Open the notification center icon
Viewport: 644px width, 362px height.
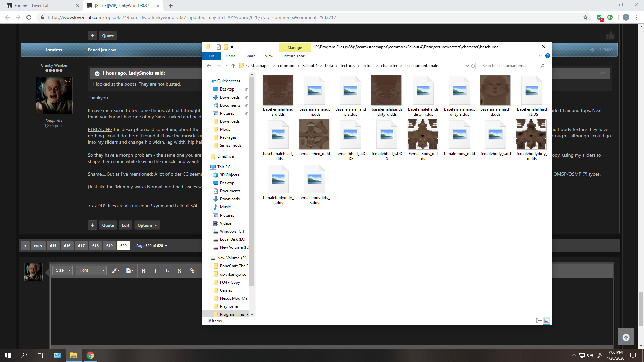coord(633,355)
